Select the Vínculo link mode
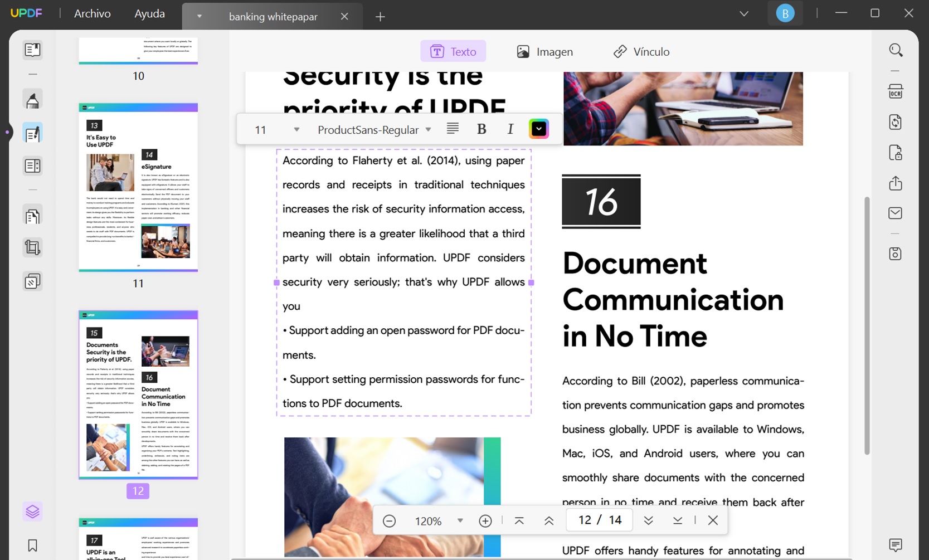 point(641,51)
